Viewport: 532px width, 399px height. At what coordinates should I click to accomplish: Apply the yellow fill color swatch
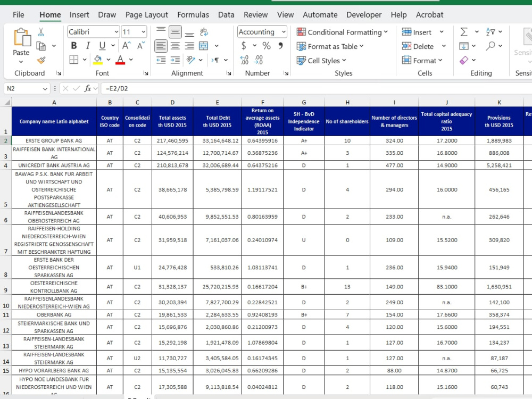click(98, 60)
